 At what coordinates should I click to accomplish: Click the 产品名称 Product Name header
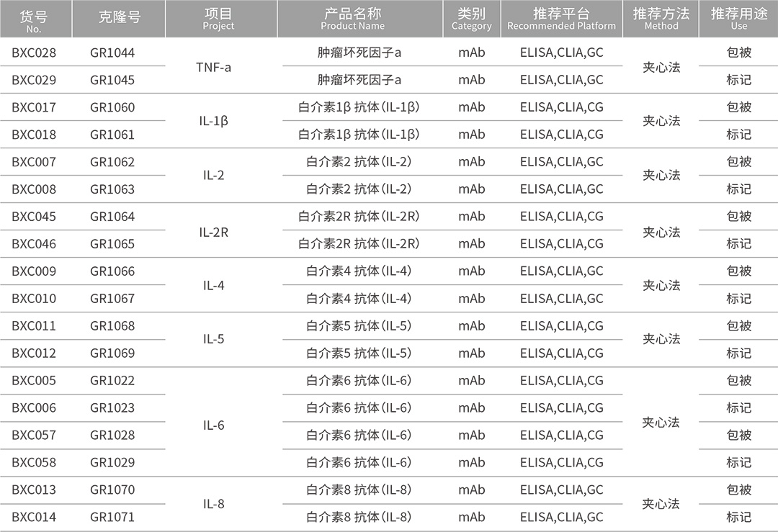click(x=352, y=19)
